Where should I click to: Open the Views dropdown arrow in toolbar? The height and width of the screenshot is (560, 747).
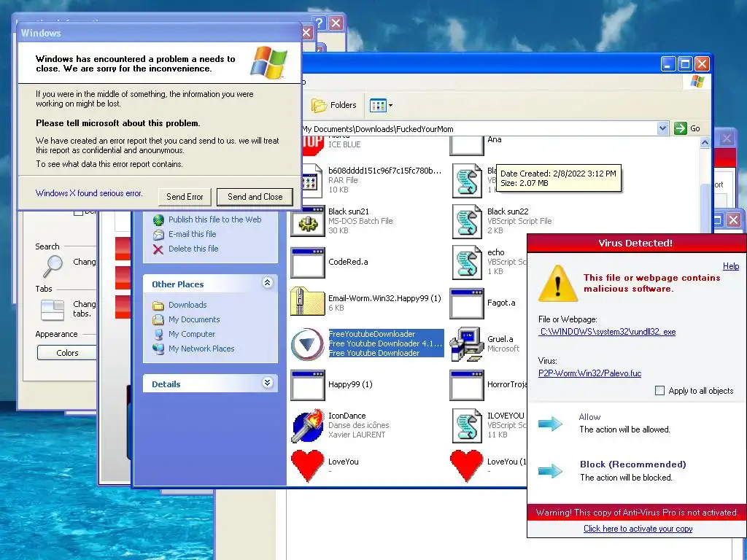(x=391, y=105)
